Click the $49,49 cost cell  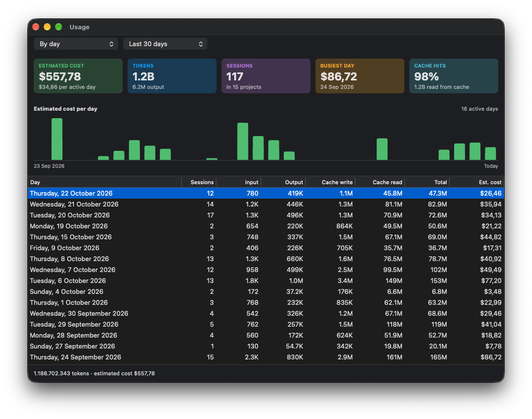click(x=491, y=270)
